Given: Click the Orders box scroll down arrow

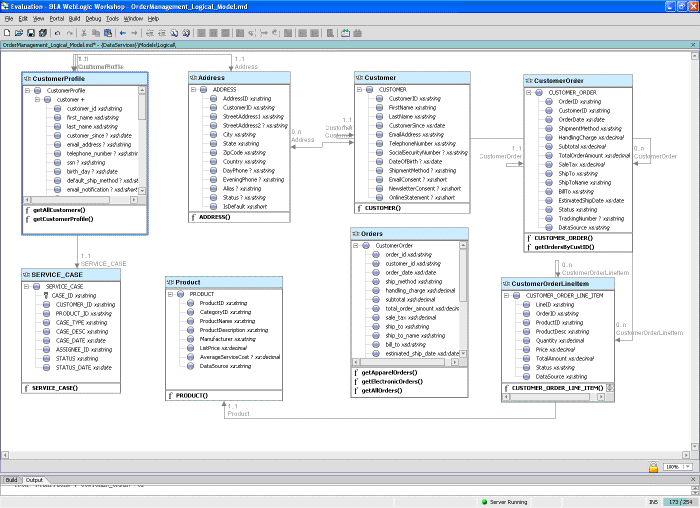Looking at the screenshot, I should click(463, 354).
